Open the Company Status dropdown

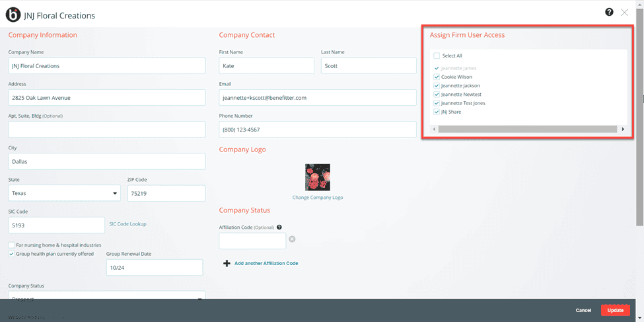107,296
